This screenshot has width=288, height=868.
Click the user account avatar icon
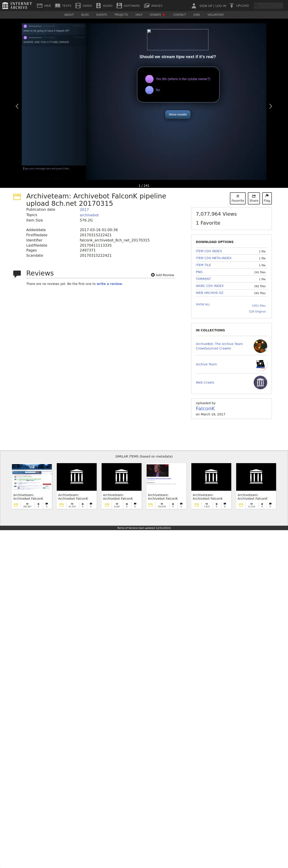pyautogui.click(x=194, y=6)
